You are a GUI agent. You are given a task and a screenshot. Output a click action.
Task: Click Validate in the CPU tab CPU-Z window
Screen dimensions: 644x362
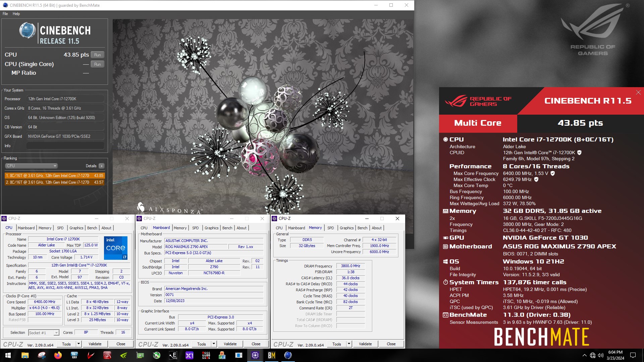(95, 344)
